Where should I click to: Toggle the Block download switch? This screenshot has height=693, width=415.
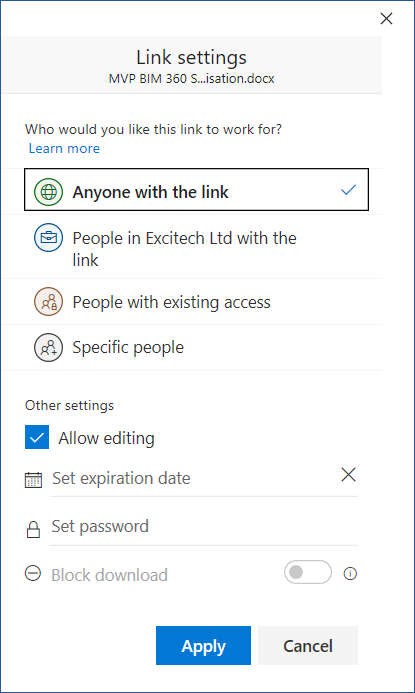[308, 572]
